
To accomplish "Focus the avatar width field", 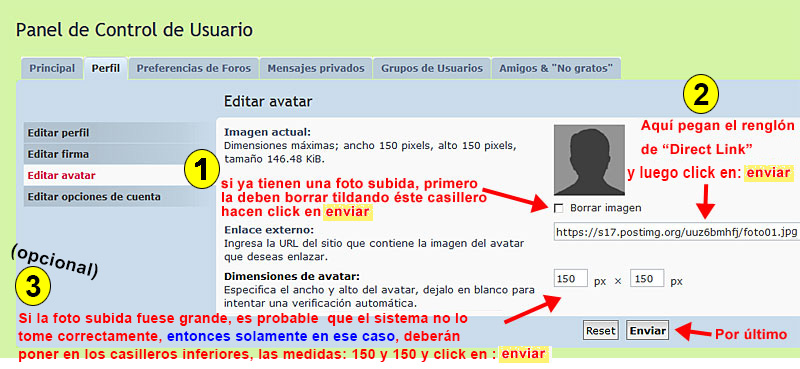I will pyautogui.click(x=571, y=279).
